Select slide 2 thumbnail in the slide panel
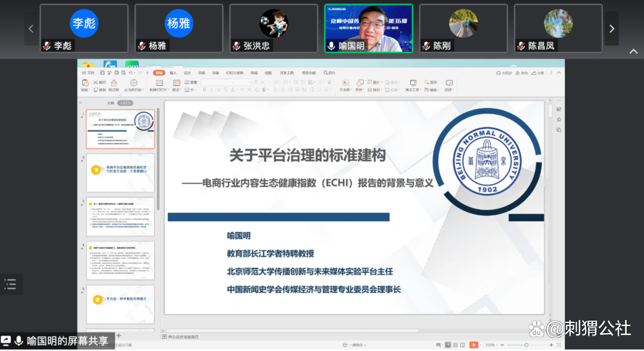The height and width of the screenshot is (351, 644). click(x=120, y=173)
